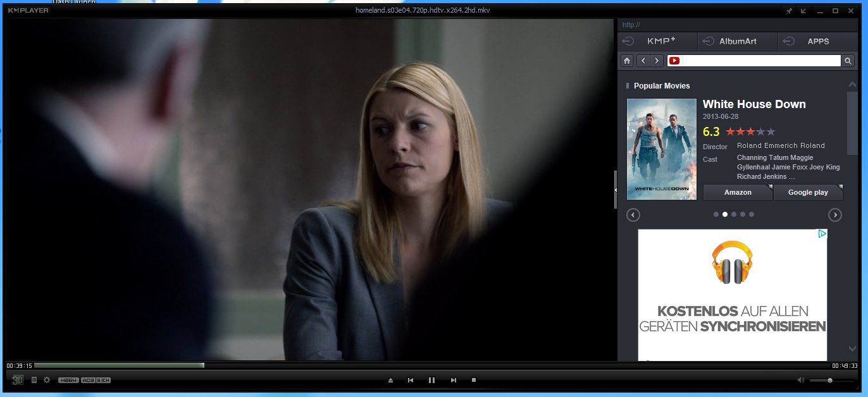Skip to the previous track

411,380
